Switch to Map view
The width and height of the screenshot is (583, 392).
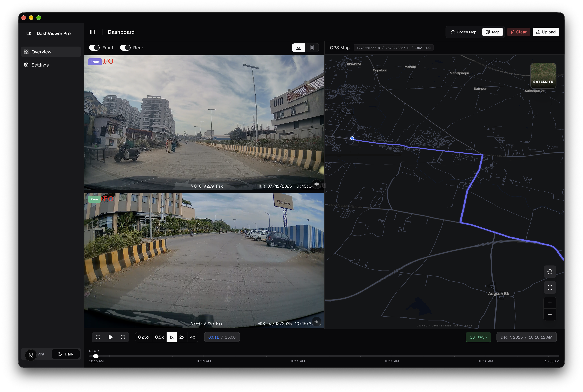click(492, 32)
